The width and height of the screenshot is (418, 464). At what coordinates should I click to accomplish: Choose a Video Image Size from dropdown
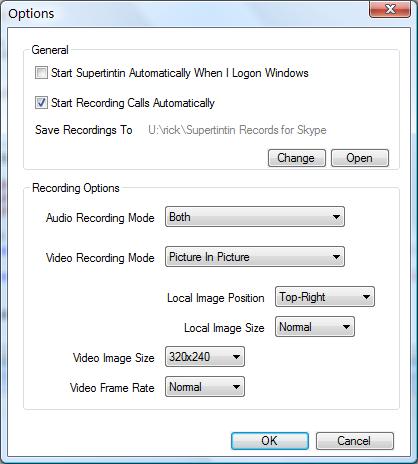(205, 357)
